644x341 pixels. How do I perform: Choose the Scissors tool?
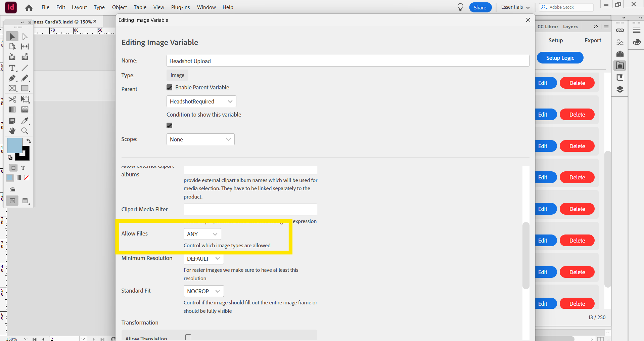pos(12,99)
